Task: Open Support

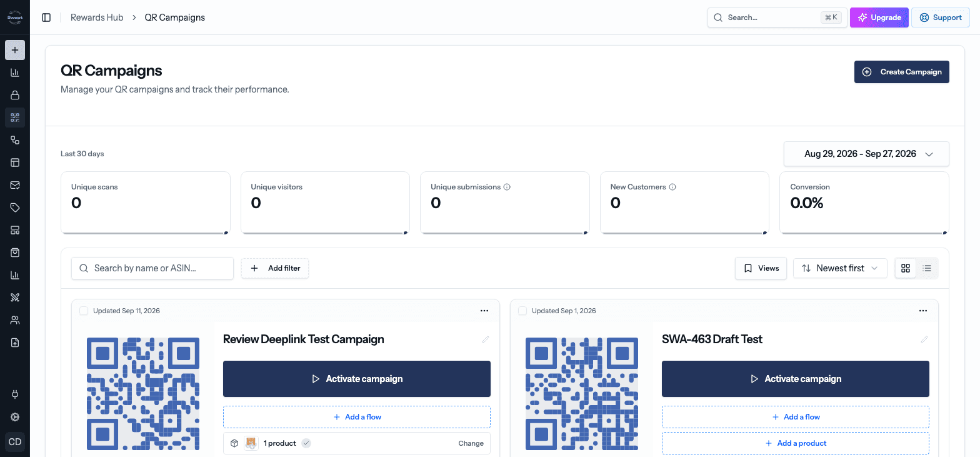Action: pos(941,18)
